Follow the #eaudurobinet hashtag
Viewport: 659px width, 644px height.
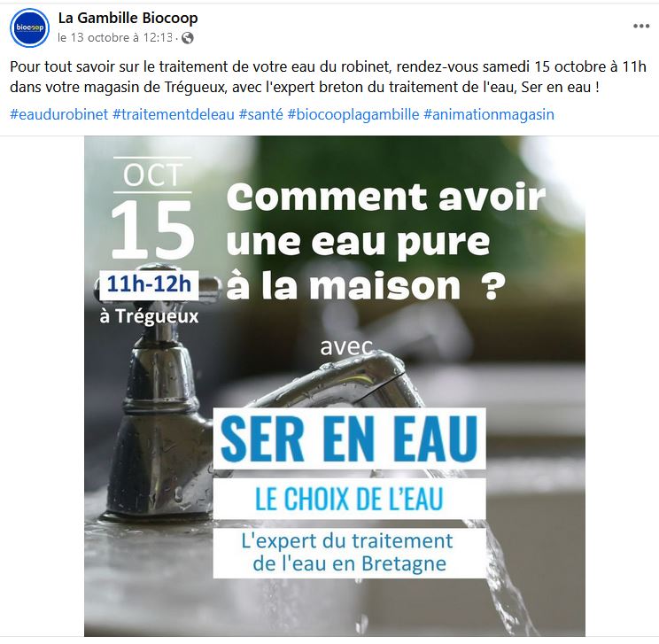click(x=59, y=114)
